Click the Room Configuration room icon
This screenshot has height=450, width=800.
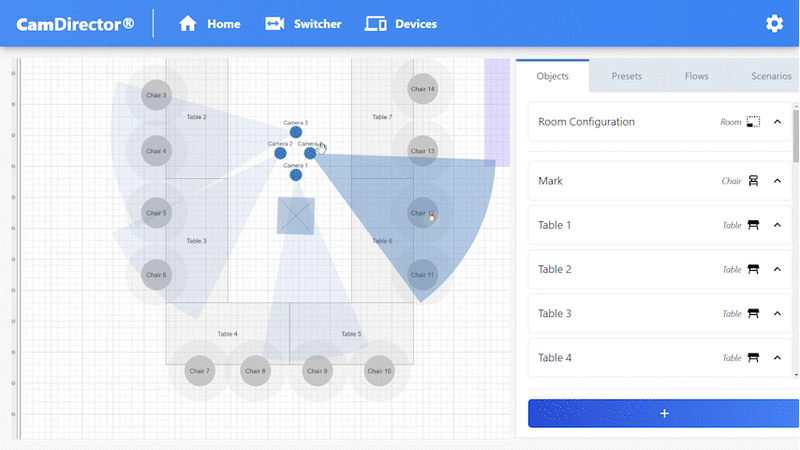click(x=753, y=122)
